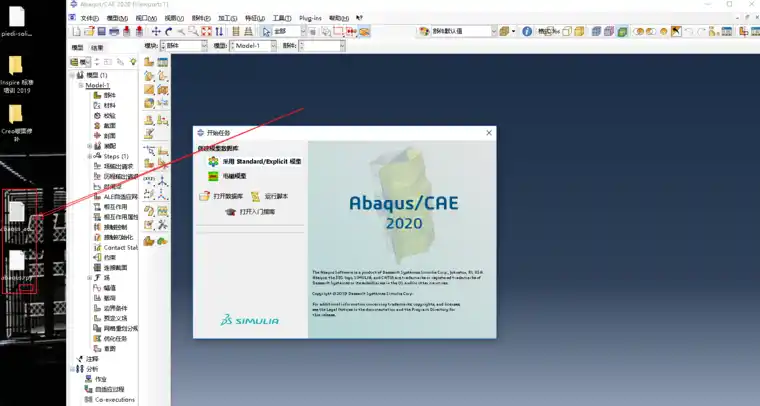
Task: Switch to the Results tab
Action: [97, 47]
